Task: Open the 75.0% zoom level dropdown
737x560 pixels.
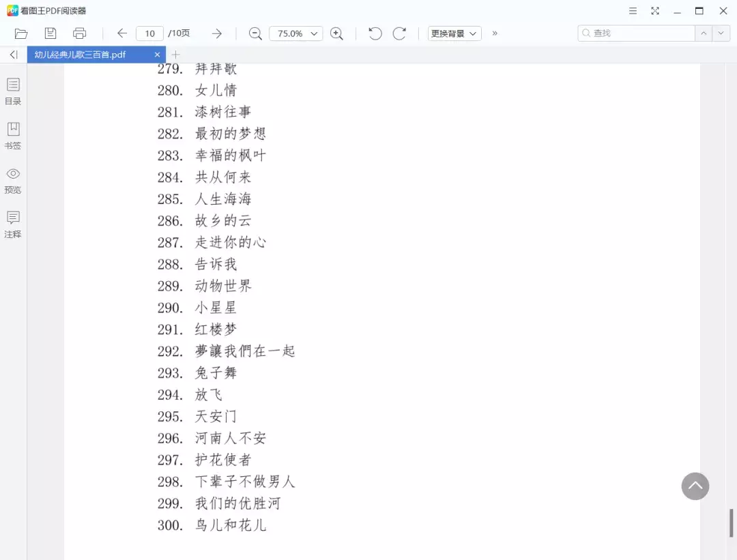Action: coord(296,33)
